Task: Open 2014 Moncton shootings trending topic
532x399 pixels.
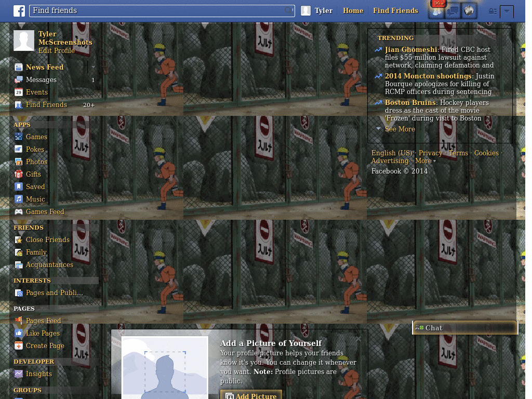Action: tap(428, 76)
